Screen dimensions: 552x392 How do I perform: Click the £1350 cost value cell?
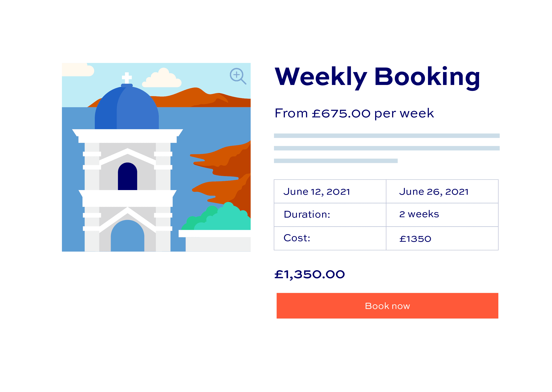442,238
